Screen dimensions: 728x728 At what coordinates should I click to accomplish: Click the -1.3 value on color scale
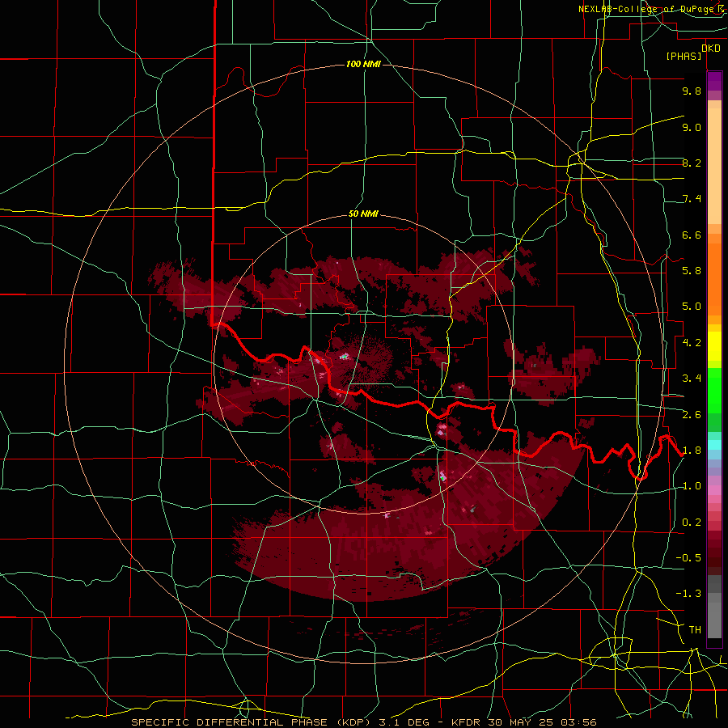click(688, 594)
